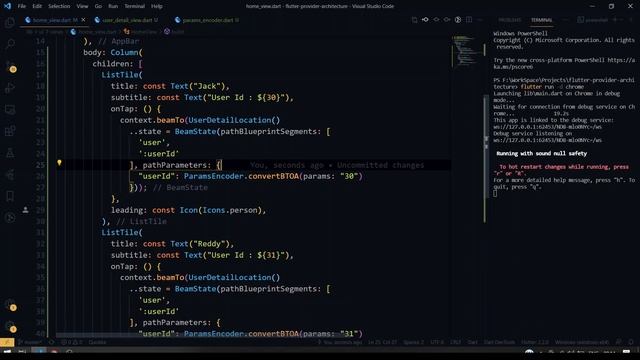Click the line/column position status item
This screenshot has width=640, height=360.
[382, 342]
